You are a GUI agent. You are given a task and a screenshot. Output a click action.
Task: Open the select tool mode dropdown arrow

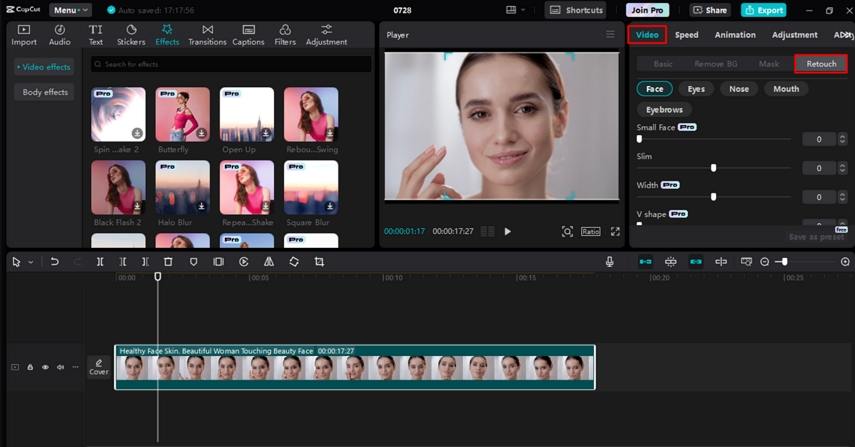(x=31, y=262)
